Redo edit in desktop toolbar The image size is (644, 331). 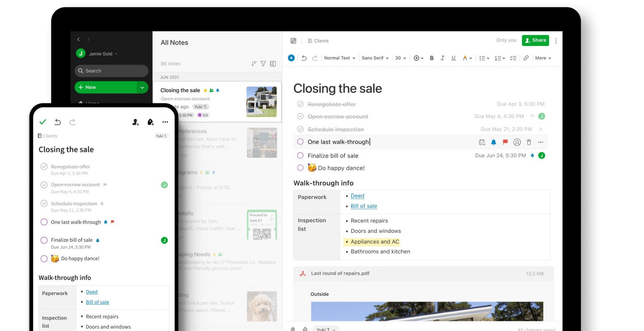click(x=315, y=58)
